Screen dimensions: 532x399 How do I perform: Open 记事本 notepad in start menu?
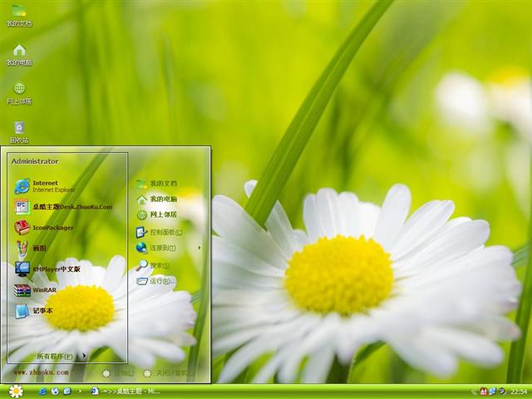[33, 311]
